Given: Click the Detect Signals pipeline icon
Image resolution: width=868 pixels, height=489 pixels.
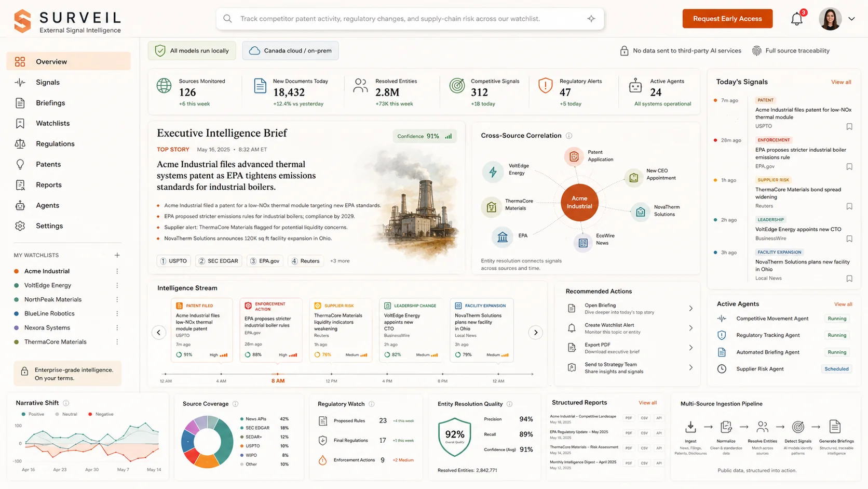Looking at the screenshot, I should pyautogui.click(x=798, y=427).
